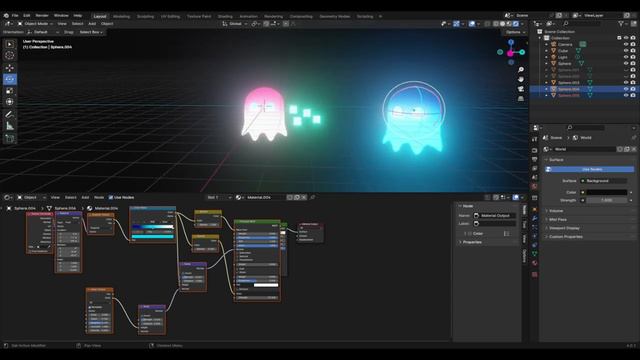Toggle Sphere.004 eye visibility icon
Screen dimensions: 640x360
pos(626,89)
